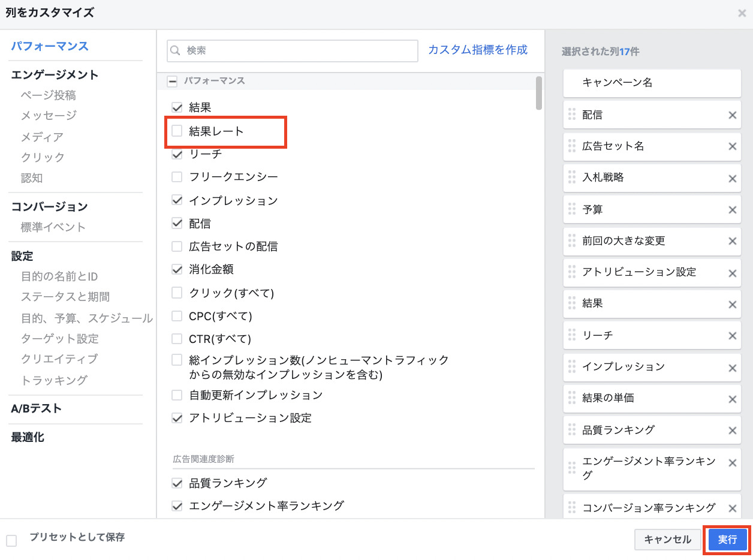Open カスタム指標を作成 link

click(478, 50)
